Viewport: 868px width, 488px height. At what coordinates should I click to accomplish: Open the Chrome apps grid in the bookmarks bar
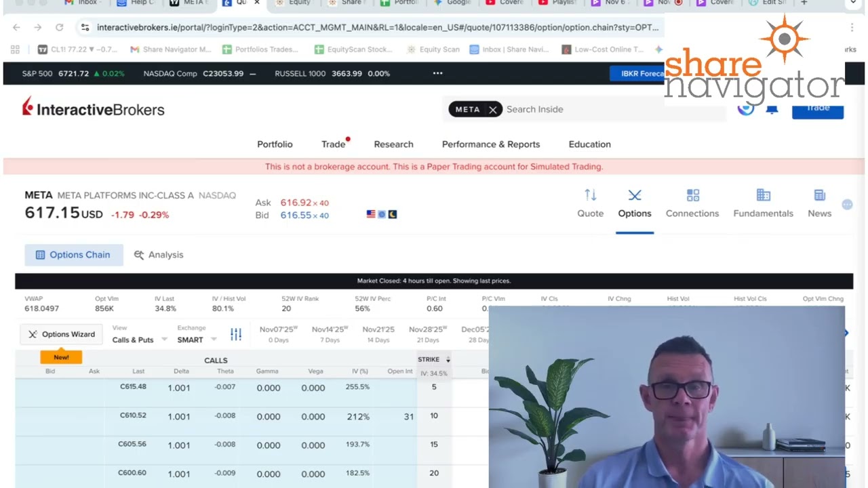[x=15, y=49]
